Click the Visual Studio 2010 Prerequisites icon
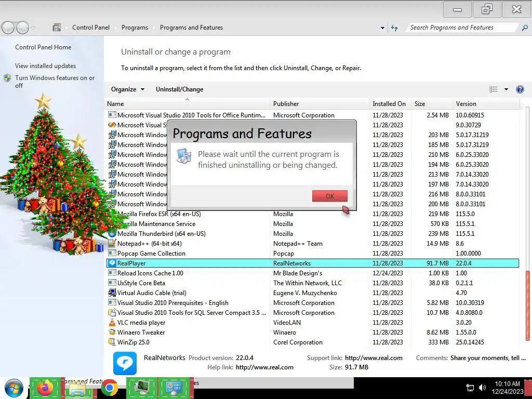532x399 pixels. (x=112, y=302)
